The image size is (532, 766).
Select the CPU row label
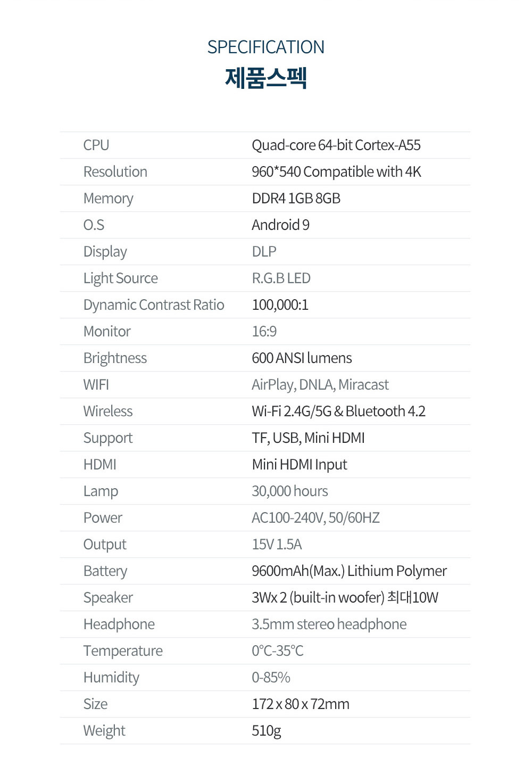click(x=96, y=145)
